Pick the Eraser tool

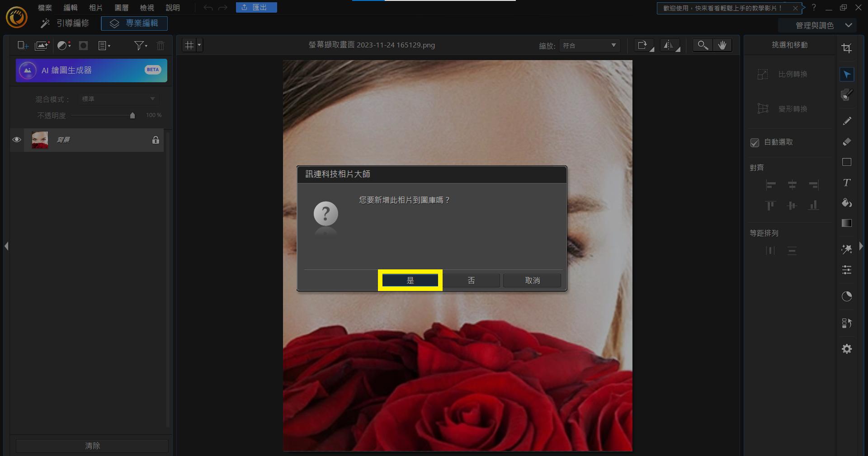(847, 141)
